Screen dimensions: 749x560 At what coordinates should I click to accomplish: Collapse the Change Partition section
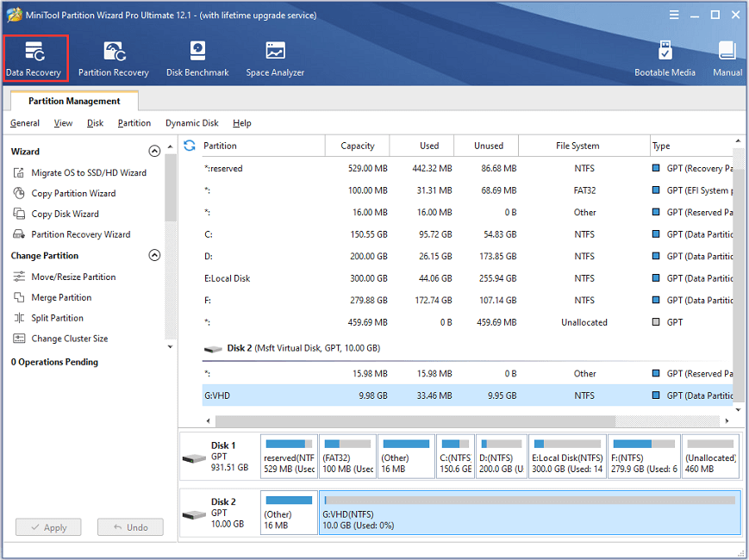154,255
